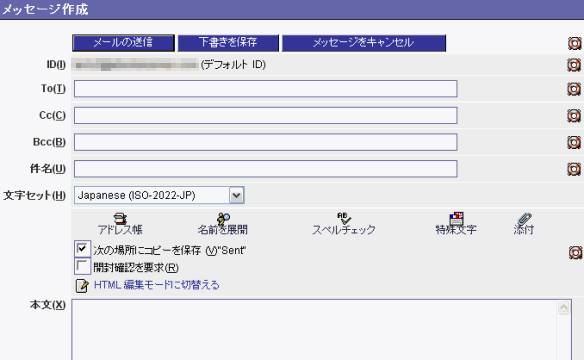584x360 pixels.
Task: Click the notepad icon beside the HTML mode link
Action: 82,286
